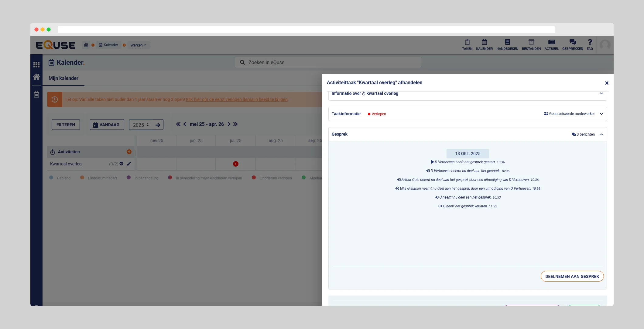Click the sidebar apps grid icon
The height and width of the screenshot is (329, 644).
(x=36, y=64)
